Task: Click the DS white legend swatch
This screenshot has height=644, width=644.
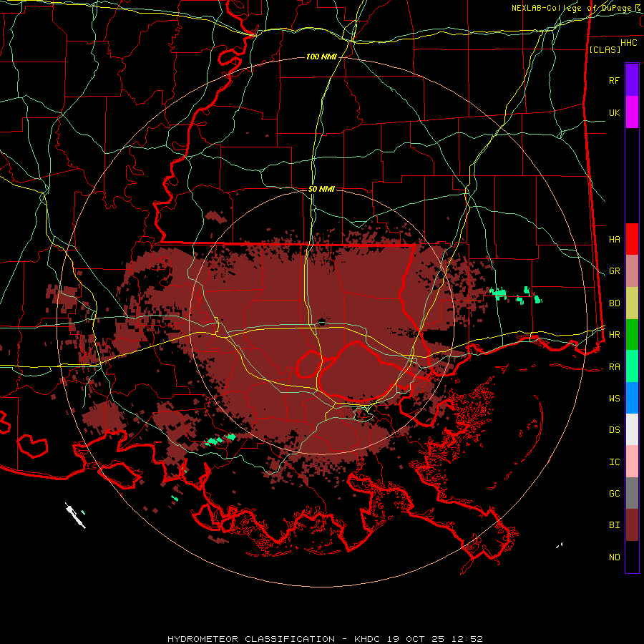Action: pyautogui.click(x=632, y=429)
